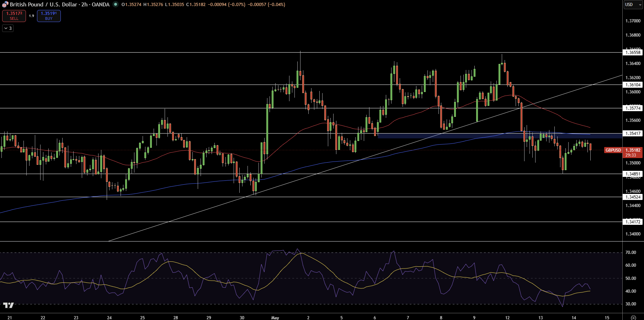644x320 pixels.
Task: Click the RSI 30.00 scale value
Action: (631, 304)
